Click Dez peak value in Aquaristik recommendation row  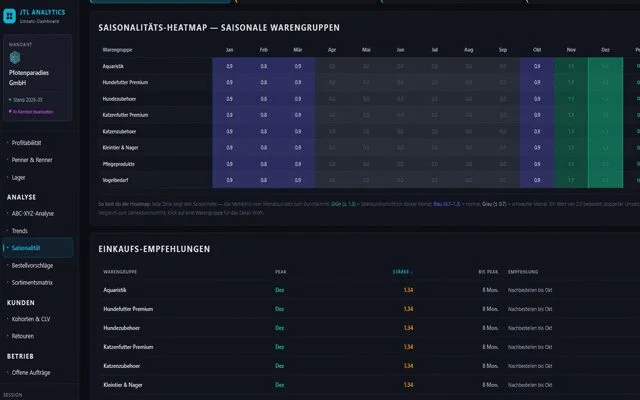(280, 290)
